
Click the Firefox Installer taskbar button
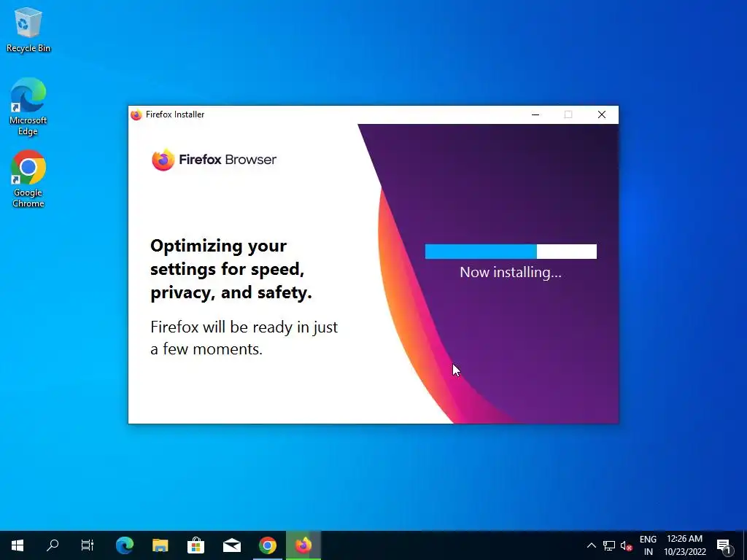(303, 545)
